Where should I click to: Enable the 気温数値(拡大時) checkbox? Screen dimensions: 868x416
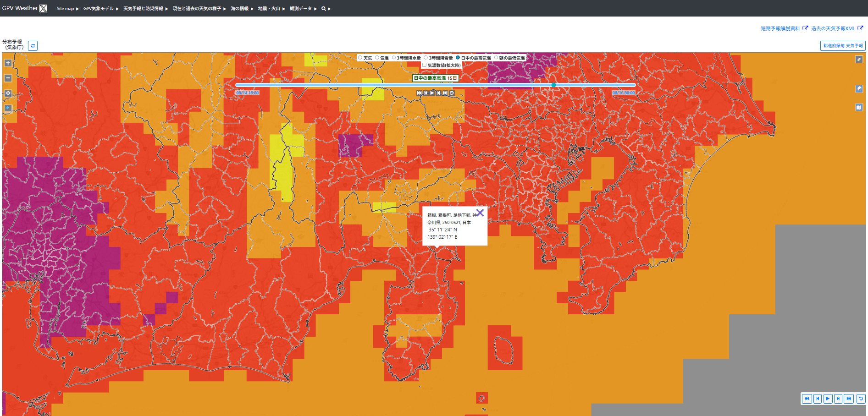click(x=425, y=65)
